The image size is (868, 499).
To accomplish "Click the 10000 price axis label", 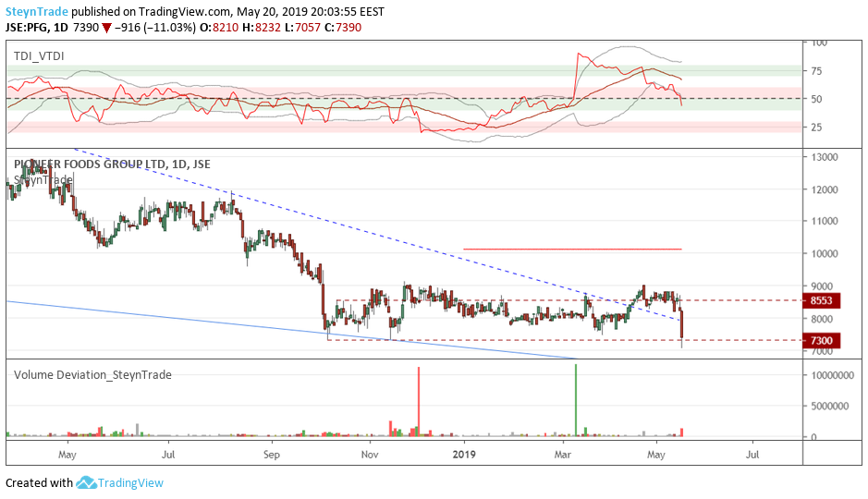I will (x=825, y=253).
